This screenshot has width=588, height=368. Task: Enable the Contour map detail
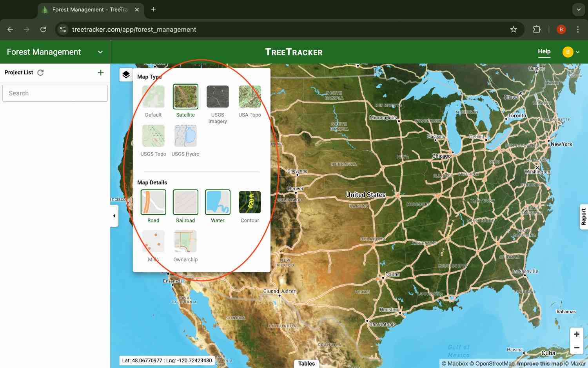(x=250, y=202)
